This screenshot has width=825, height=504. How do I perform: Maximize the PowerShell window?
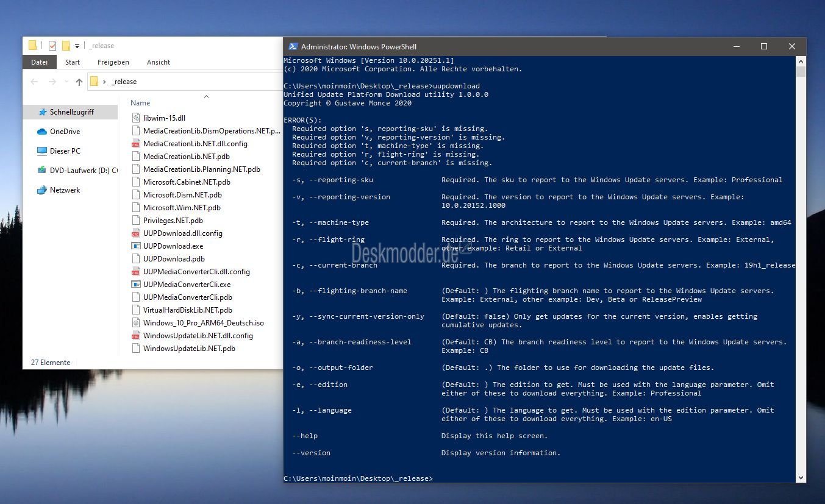764,46
